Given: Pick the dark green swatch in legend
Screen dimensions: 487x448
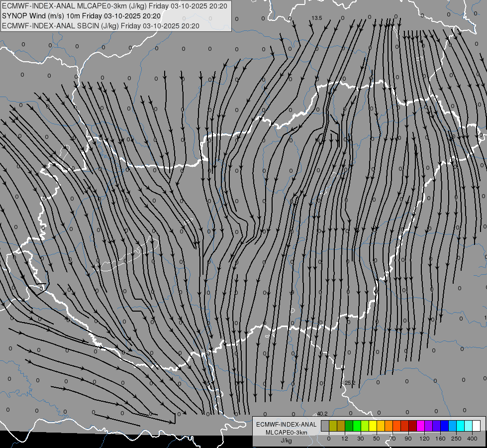Looking at the screenshot, I should click(349, 426).
